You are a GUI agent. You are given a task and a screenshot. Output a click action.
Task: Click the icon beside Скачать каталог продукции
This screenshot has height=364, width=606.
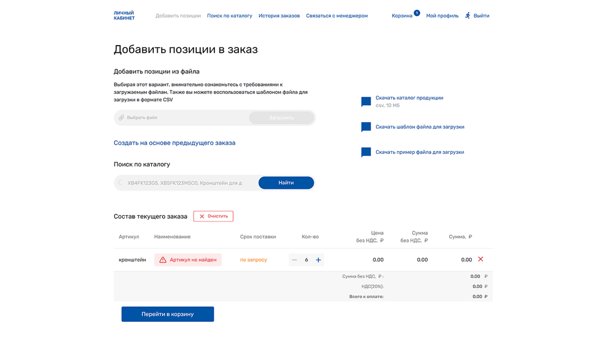366,102
